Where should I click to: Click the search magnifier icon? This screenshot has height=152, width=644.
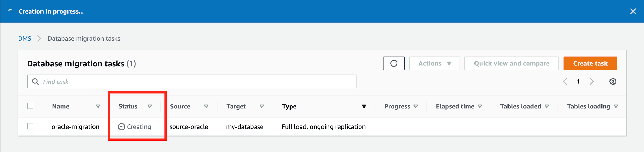(35, 82)
